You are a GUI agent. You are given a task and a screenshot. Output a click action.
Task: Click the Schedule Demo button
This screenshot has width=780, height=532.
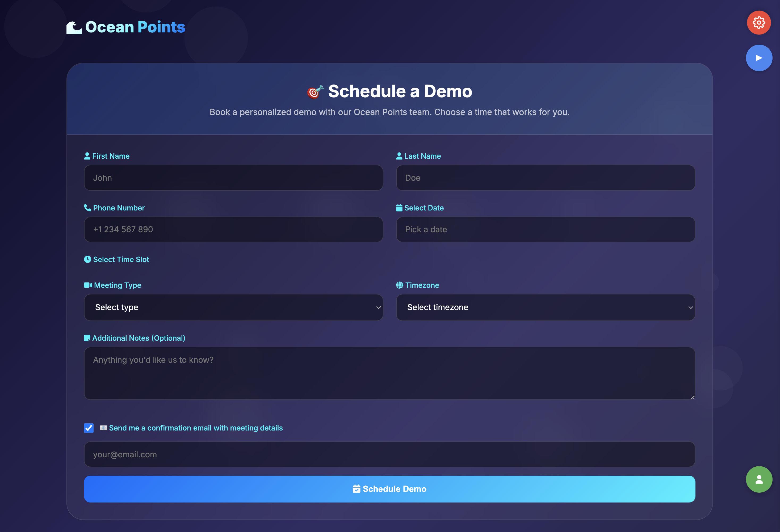pyautogui.click(x=389, y=489)
